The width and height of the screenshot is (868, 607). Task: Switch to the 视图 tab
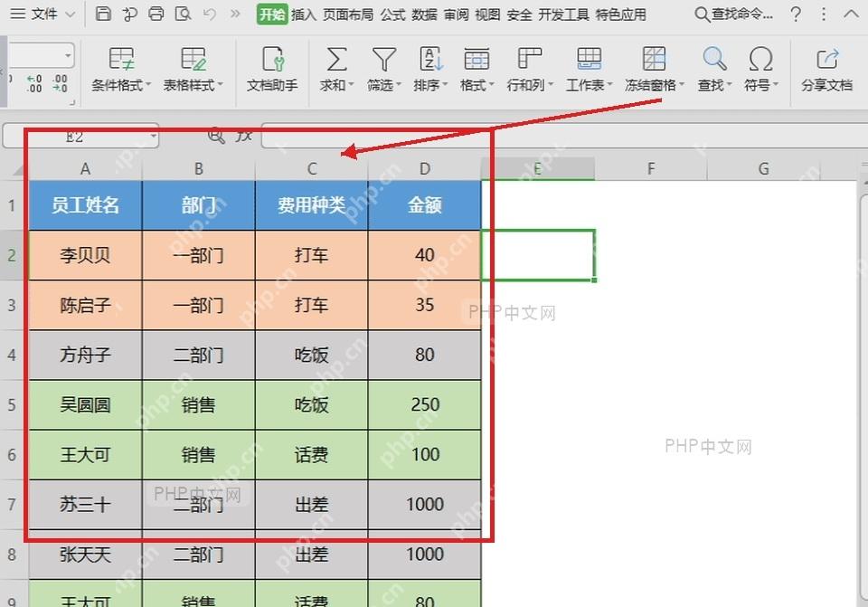[x=487, y=14]
